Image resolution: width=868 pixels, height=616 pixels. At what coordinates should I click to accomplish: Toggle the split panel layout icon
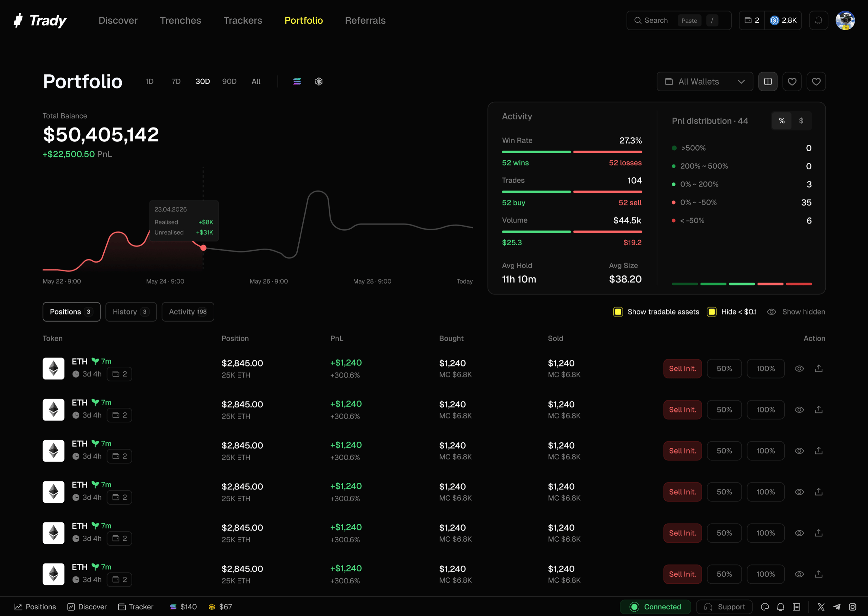point(768,81)
